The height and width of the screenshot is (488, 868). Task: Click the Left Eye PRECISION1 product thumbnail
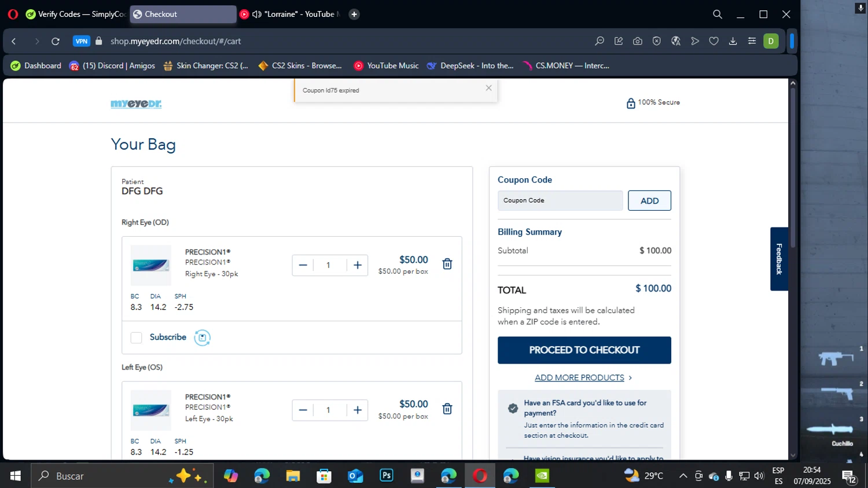[151, 410]
